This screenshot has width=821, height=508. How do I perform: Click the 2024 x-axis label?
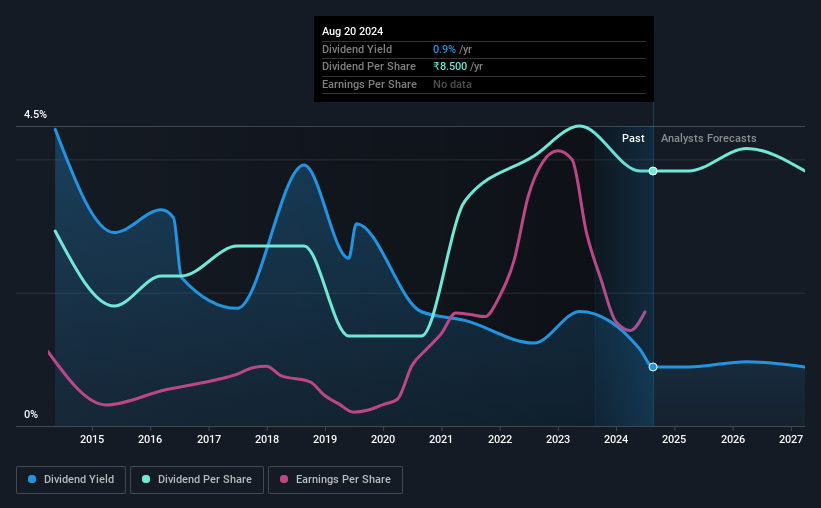pyautogui.click(x=616, y=439)
